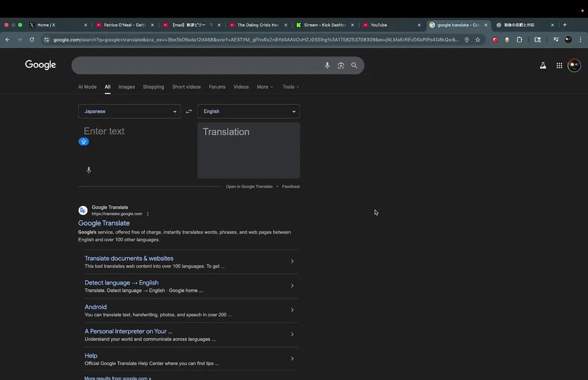
Task: Expand the Help result chevron
Action: 292,358
